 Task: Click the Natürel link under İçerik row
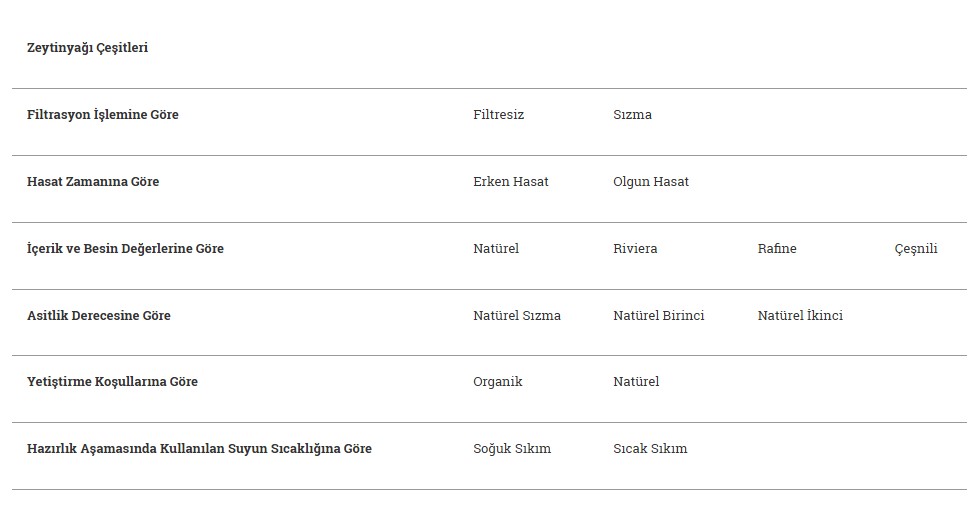point(496,248)
